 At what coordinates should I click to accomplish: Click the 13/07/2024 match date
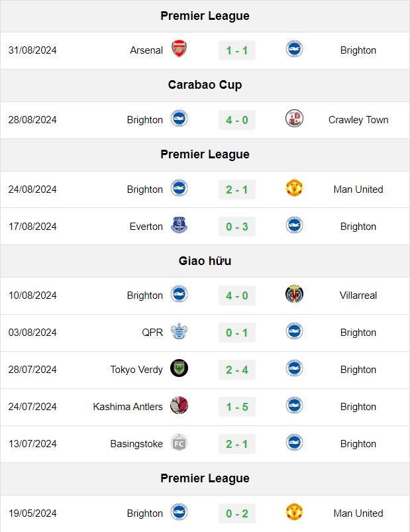[x=32, y=444]
